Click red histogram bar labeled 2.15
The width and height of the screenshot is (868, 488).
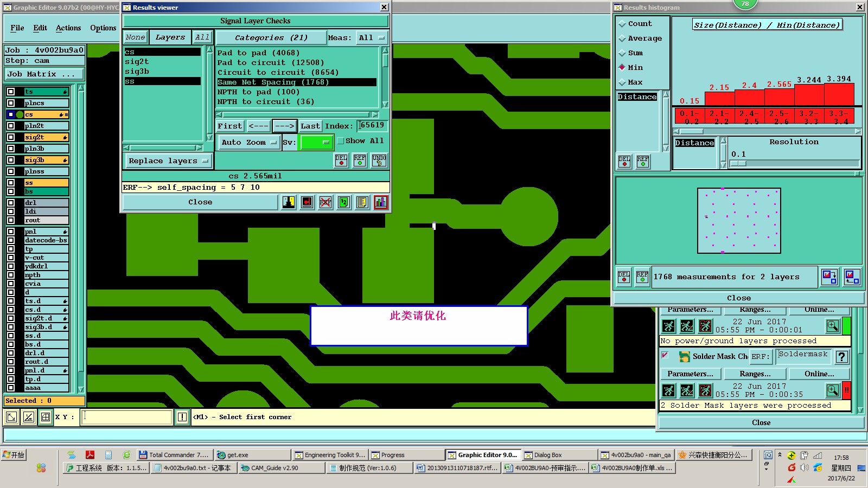coord(720,99)
